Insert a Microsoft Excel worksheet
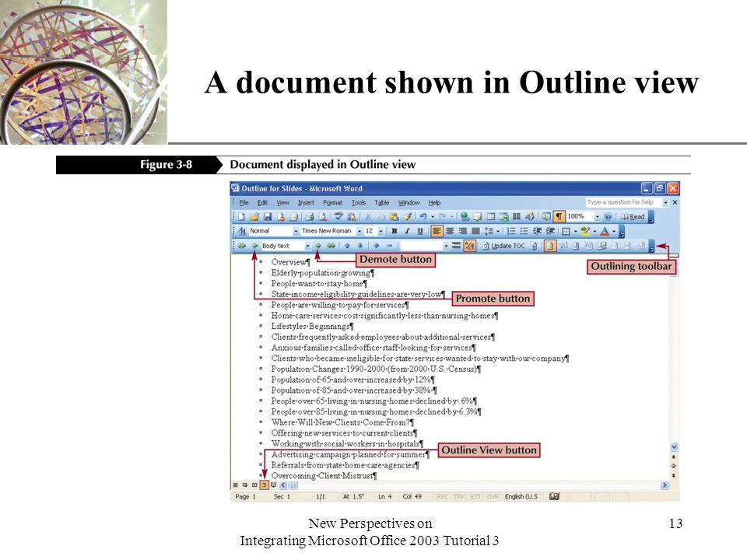This screenshot has height=560, width=747. click(x=504, y=217)
